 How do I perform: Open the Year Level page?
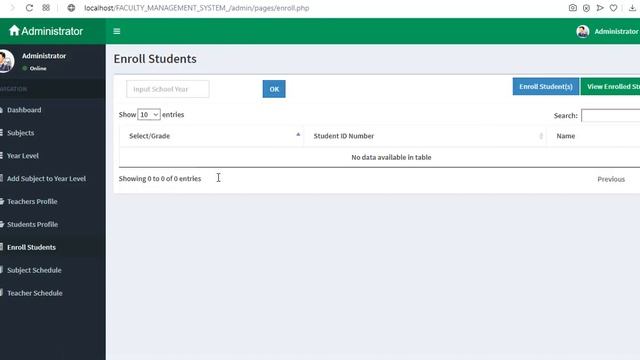coord(22,156)
